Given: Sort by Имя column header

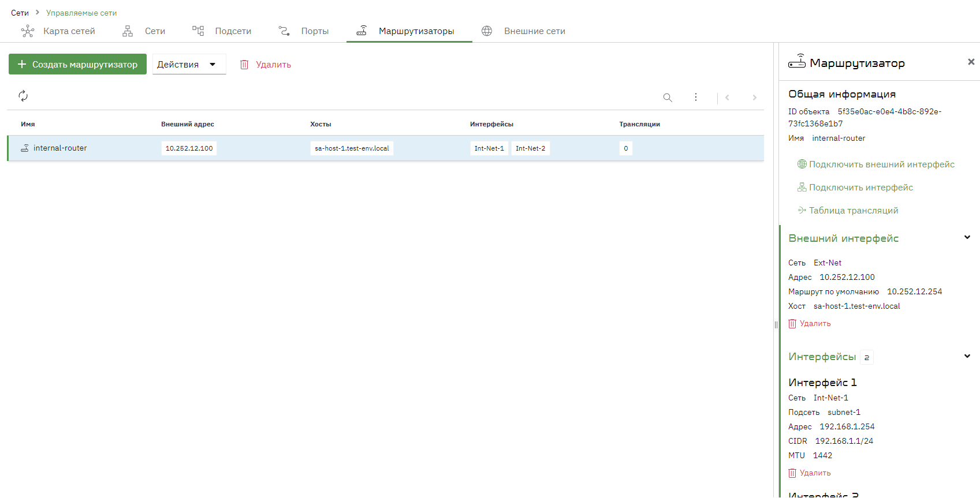Looking at the screenshot, I should tap(28, 124).
